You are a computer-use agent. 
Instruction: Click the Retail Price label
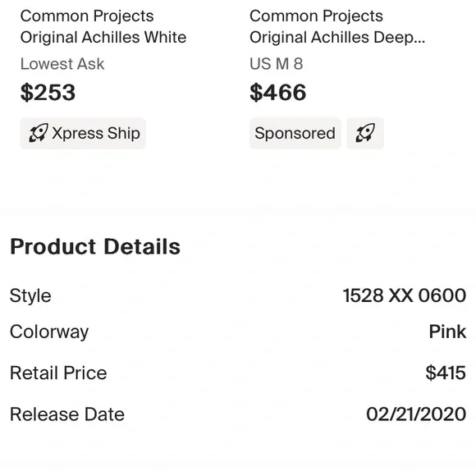point(58,373)
